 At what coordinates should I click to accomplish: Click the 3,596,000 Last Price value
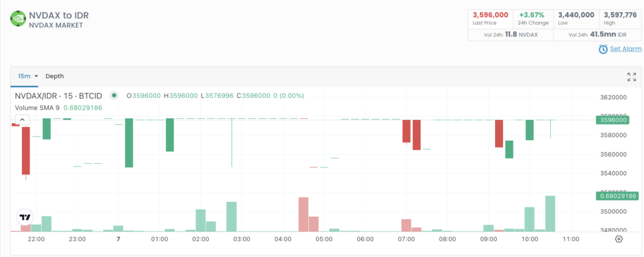click(x=491, y=15)
